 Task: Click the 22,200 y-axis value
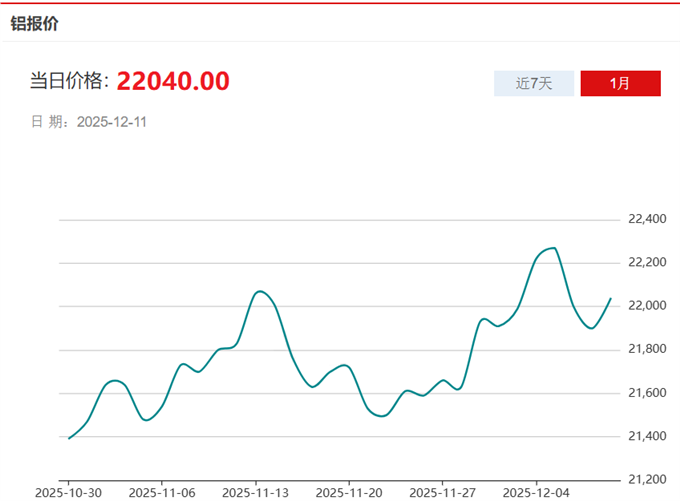pos(646,263)
